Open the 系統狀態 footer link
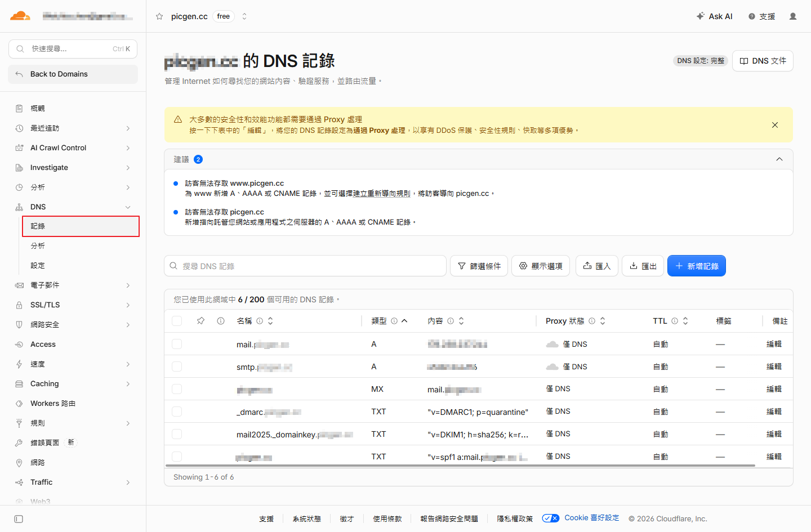811x532 pixels. [307, 519]
